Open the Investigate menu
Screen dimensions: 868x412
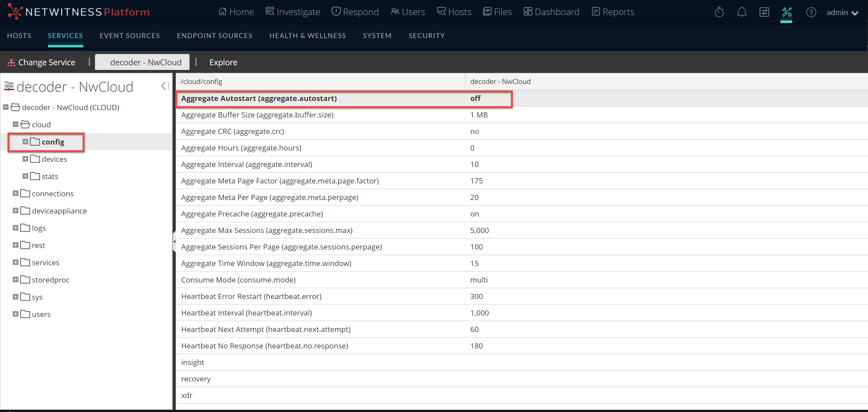pyautogui.click(x=293, y=12)
